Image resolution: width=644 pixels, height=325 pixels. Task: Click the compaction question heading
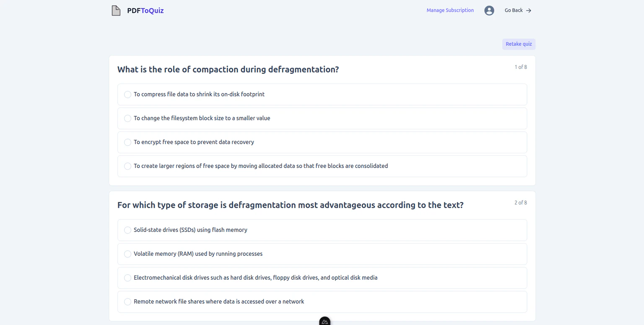tap(228, 69)
